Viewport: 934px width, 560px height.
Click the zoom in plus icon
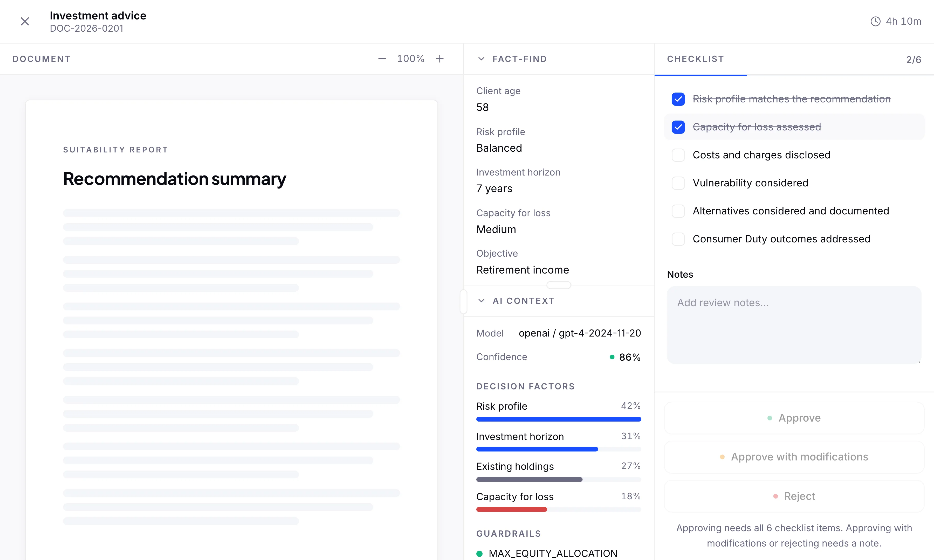pos(439,59)
